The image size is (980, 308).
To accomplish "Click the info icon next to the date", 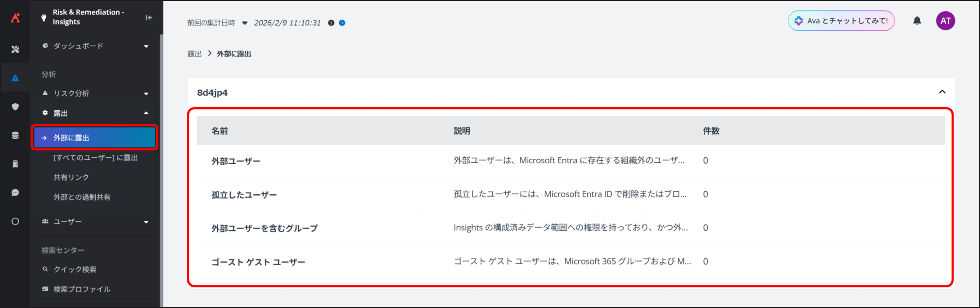I will 331,23.
